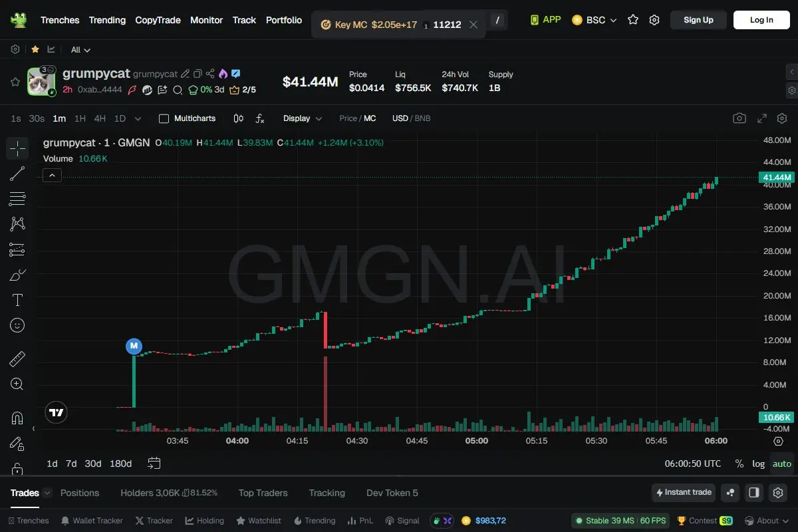This screenshot has width=798, height=532.
Task: Collapse the drawing toolbar arrow
Action: [x=34, y=429]
